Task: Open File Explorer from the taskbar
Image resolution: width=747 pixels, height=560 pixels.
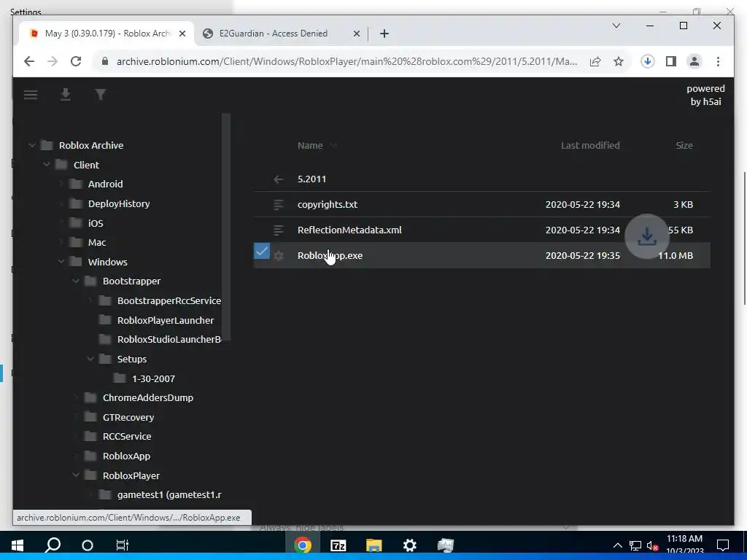Action: coord(374,545)
